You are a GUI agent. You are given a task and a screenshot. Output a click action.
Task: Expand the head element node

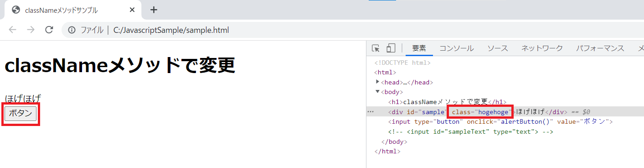click(x=377, y=82)
